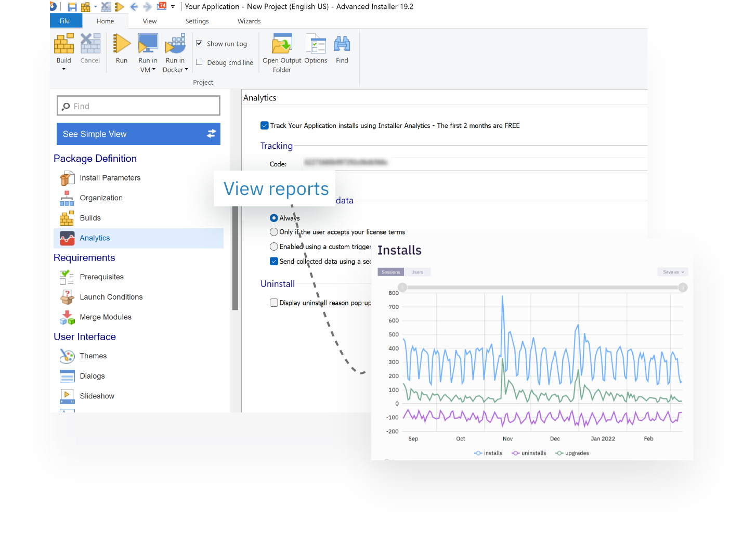Open the Save as dropdown in Installs chart
The width and height of the screenshot is (756, 544).
[x=673, y=272]
